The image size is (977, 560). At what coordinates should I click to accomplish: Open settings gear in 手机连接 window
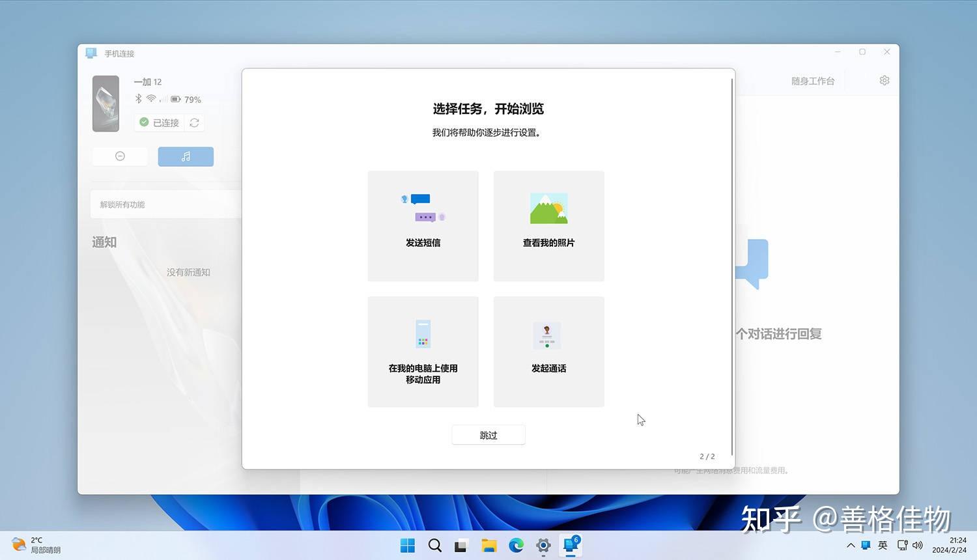point(885,81)
